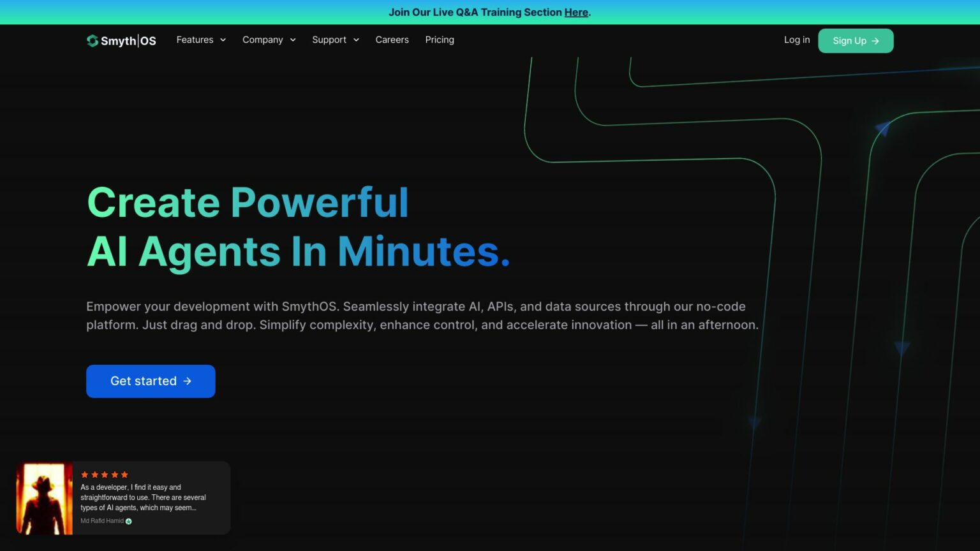This screenshot has height=551, width=980.
Task: Click the arrow icon on the Sign Up button
Action: click(875, 40)
